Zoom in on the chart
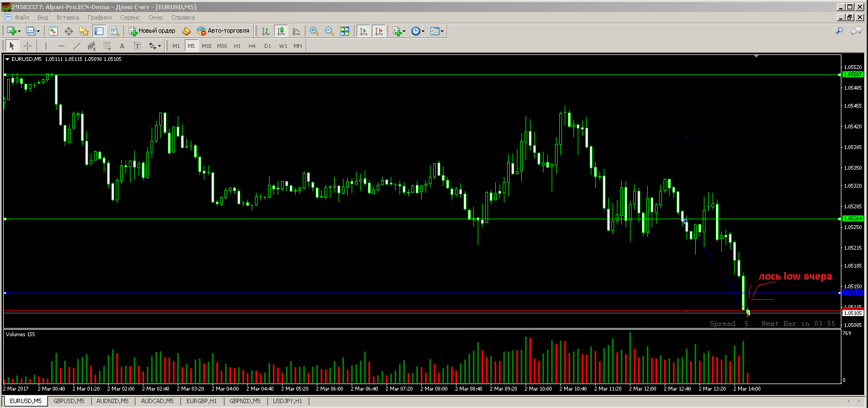 pos(314,31)
